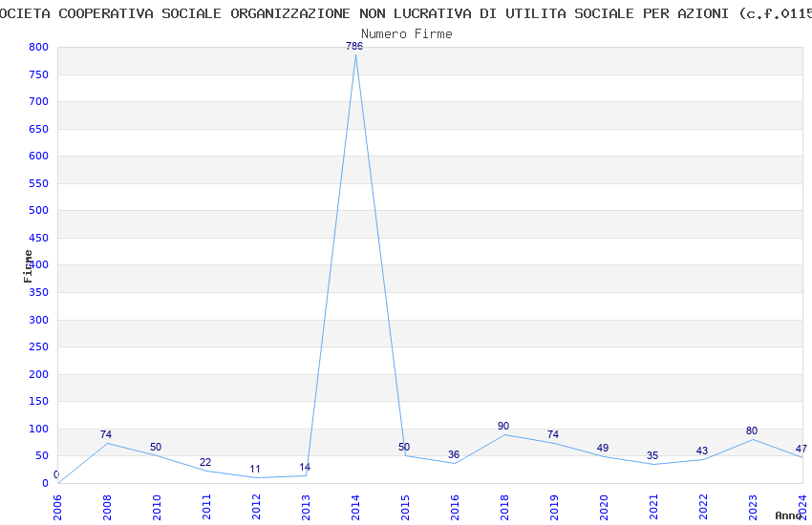812x525 pixels.
Task: Select the 2012 year on the x-axis
Action: [x=256, y=508]
